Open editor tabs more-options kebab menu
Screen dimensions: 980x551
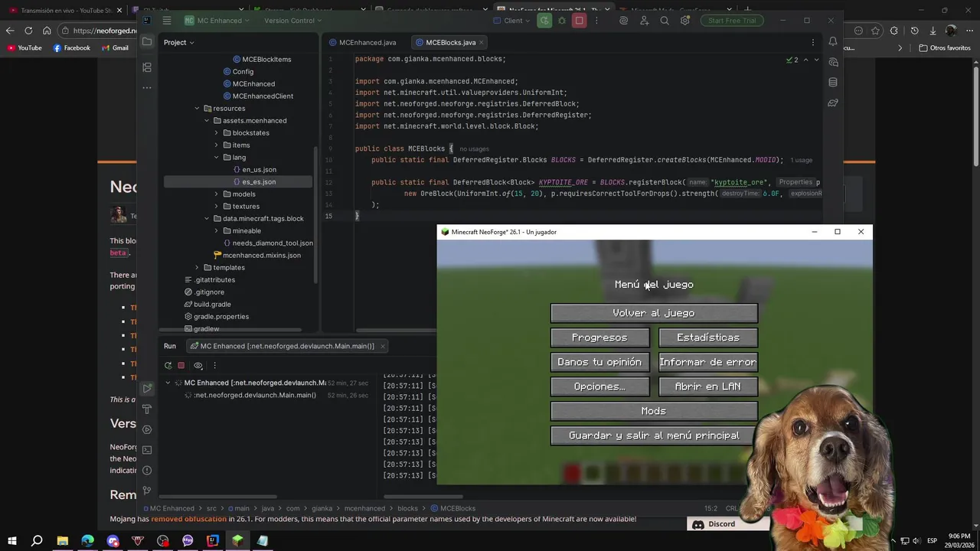click(x=813, y=42)
